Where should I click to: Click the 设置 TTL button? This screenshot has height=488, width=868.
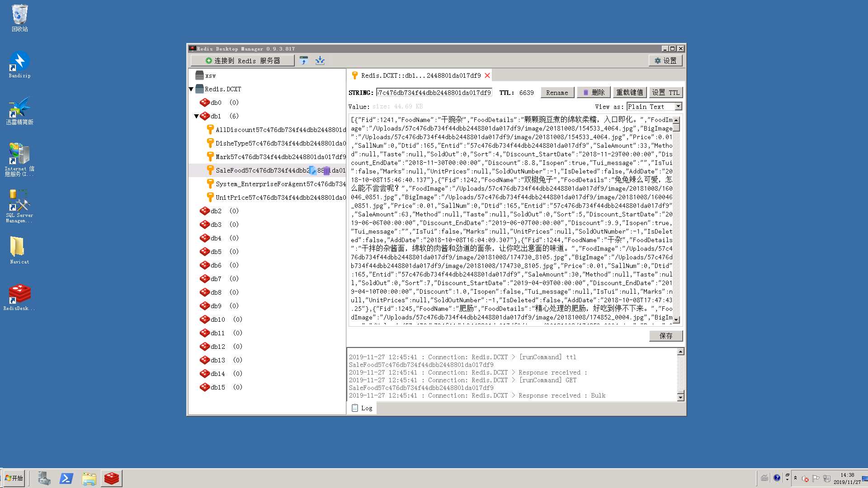tap(666, 93)
